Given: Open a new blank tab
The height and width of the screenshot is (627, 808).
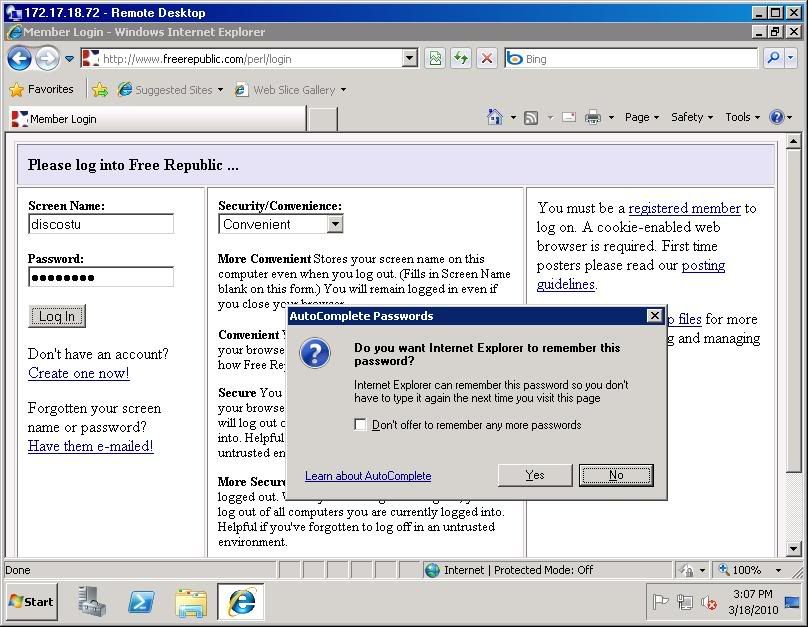Looking at the screenshot, I should click(323, 119).
